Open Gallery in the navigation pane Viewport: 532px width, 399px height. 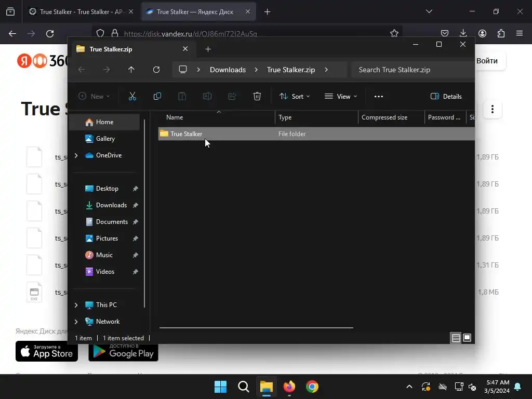(105, 138)
